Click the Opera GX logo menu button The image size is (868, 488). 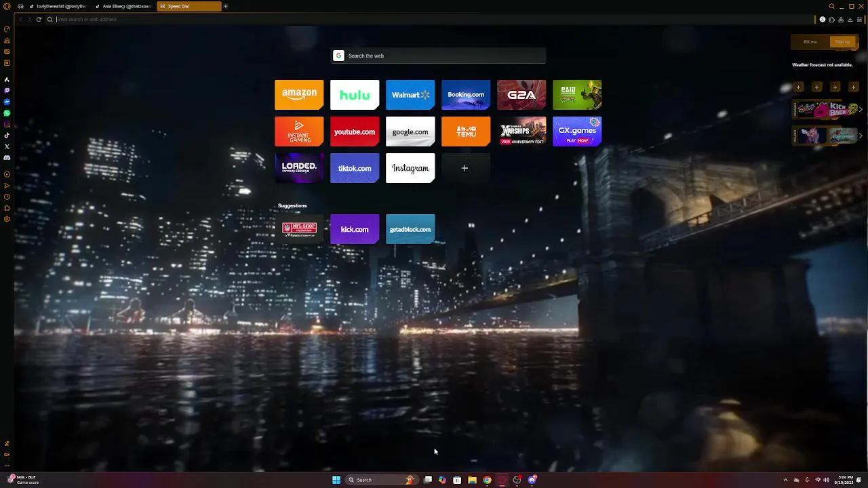point(7,6)
